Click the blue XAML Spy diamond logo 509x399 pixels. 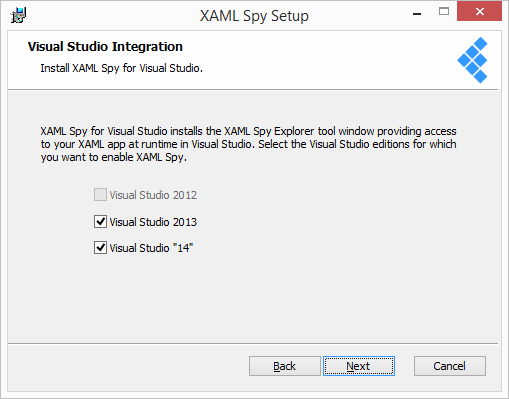(472, 60)
